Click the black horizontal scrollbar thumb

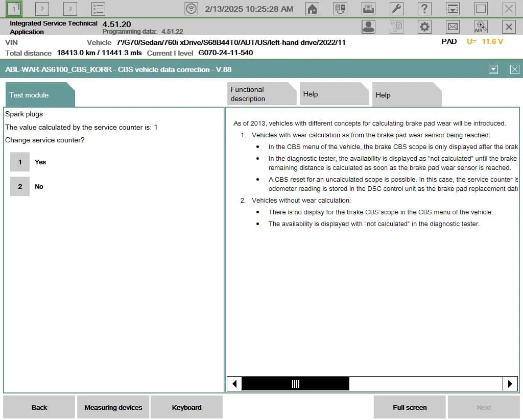(x=296, y=384)
